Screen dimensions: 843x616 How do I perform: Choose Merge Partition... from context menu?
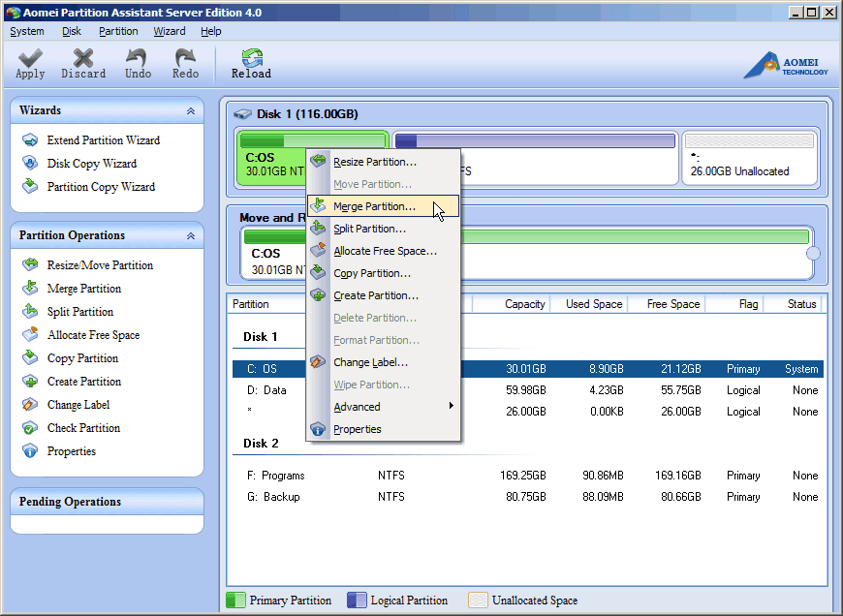[384, 206]
